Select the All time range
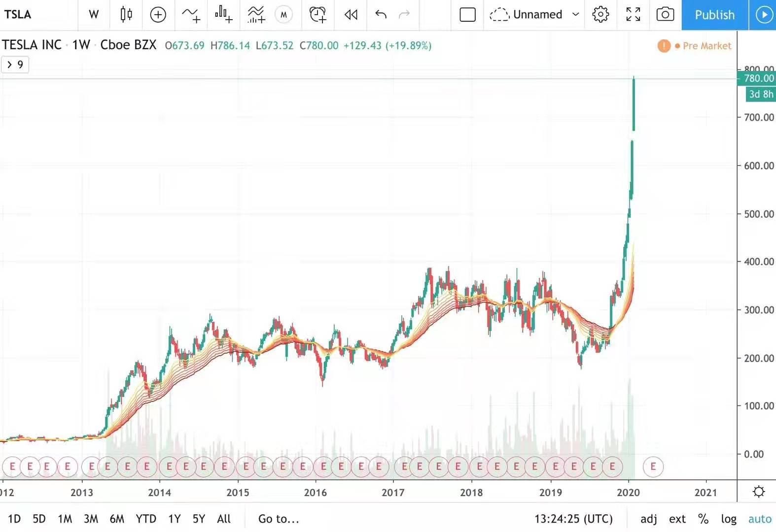This screenshot has height=532, width=776. click(x=224, y=519)
